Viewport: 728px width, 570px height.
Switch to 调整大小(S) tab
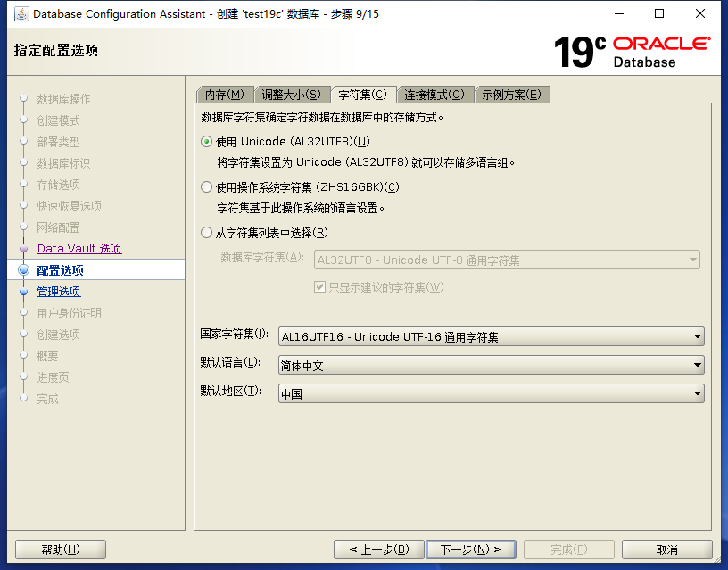(292, 95)
